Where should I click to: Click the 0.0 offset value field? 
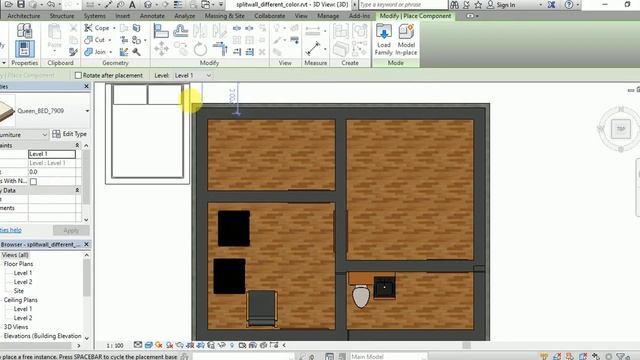click(52, 172)
